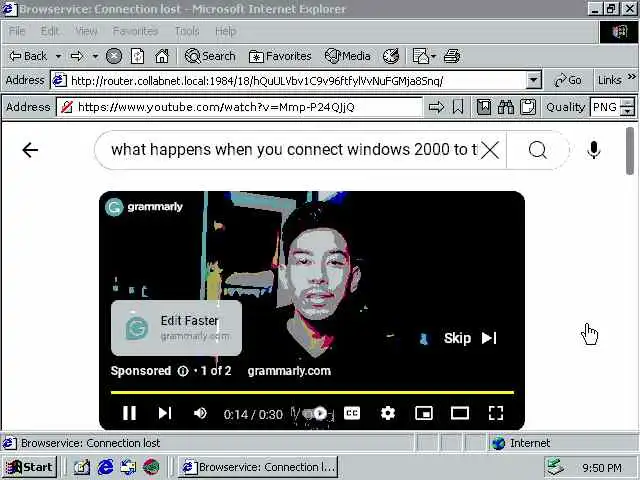Click the History icon in toolbar

coord(391,56)
